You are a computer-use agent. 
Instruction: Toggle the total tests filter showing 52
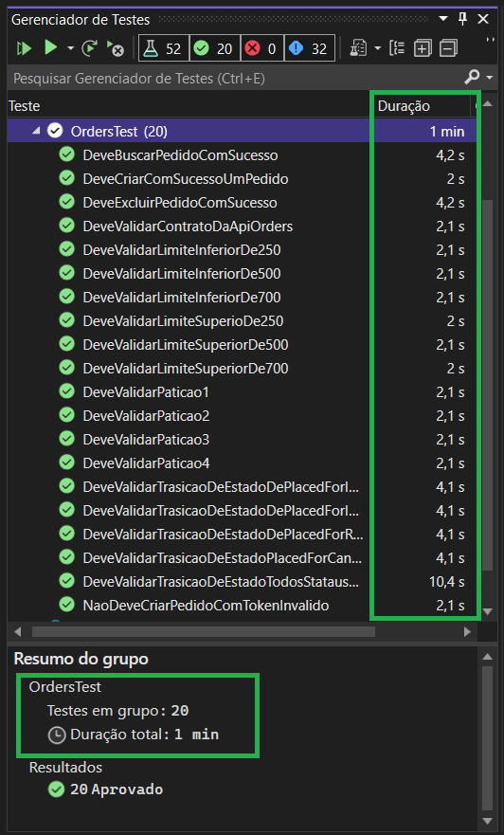[163, 48]
